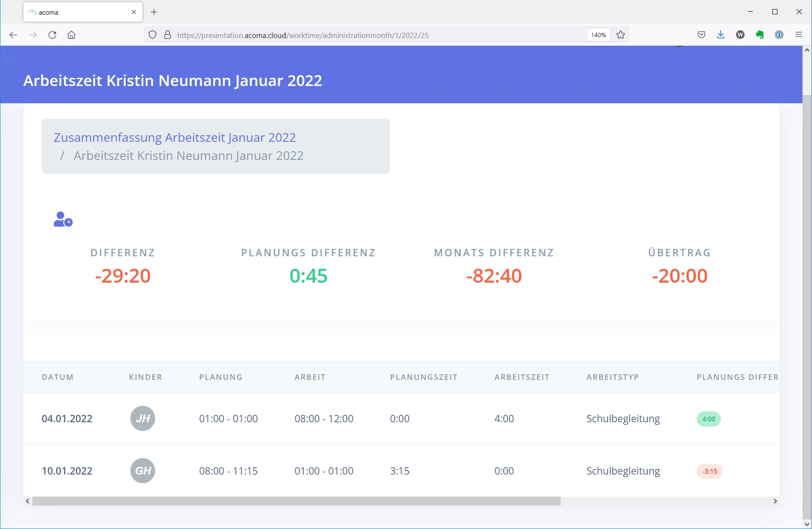This screenshot has height=529, width=812.
Task: Open Zusammenfassung Arbeitszeit Januar 2022 link
Action: (x=175, y=137)
